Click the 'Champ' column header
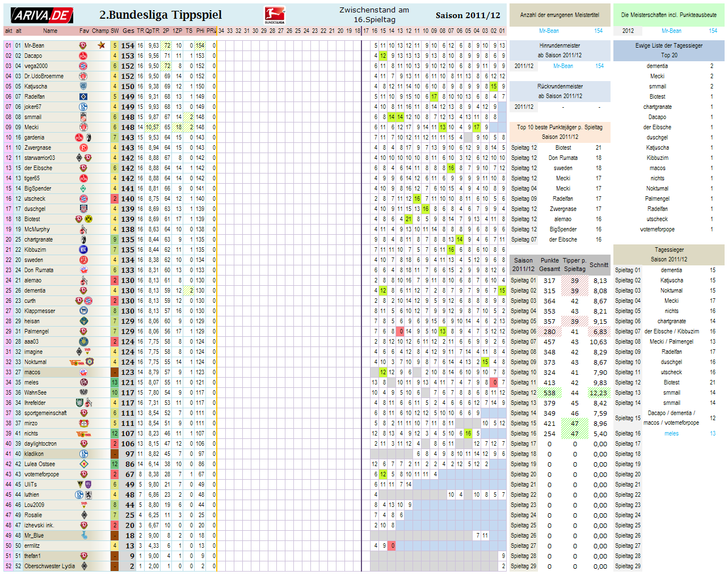Image resolution: width=728 pixels, height=575 pixels. coord(100,31)
